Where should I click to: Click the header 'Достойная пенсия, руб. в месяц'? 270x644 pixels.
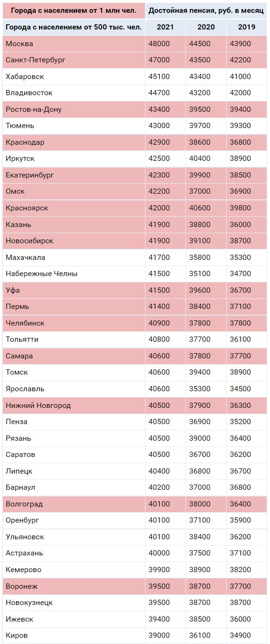coord(206,10)
